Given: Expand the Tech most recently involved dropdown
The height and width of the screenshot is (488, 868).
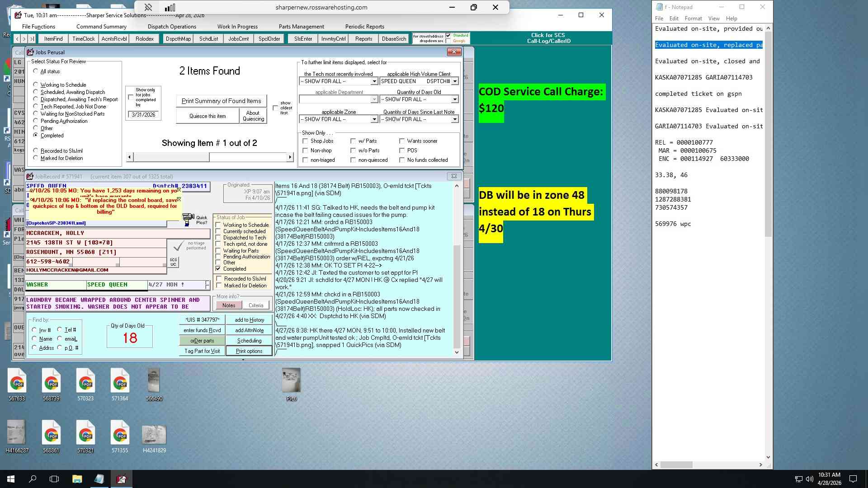Looking at the screenshot, I should tap(374, 81).
